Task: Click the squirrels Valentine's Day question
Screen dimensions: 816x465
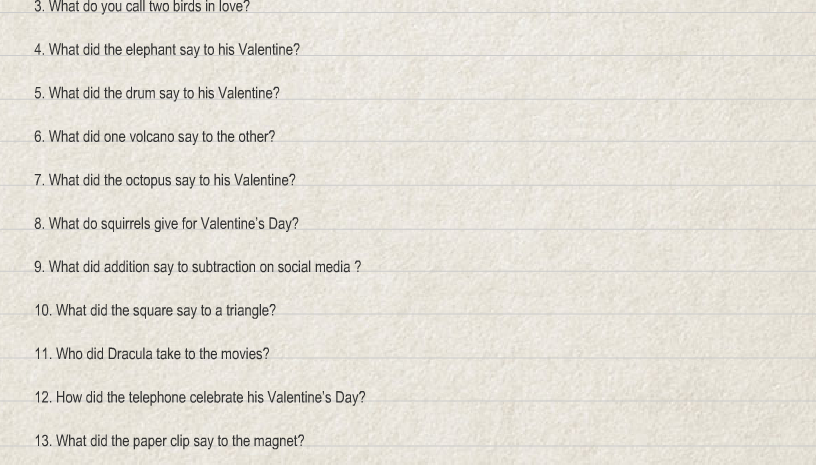Action: tap(167, 224)
